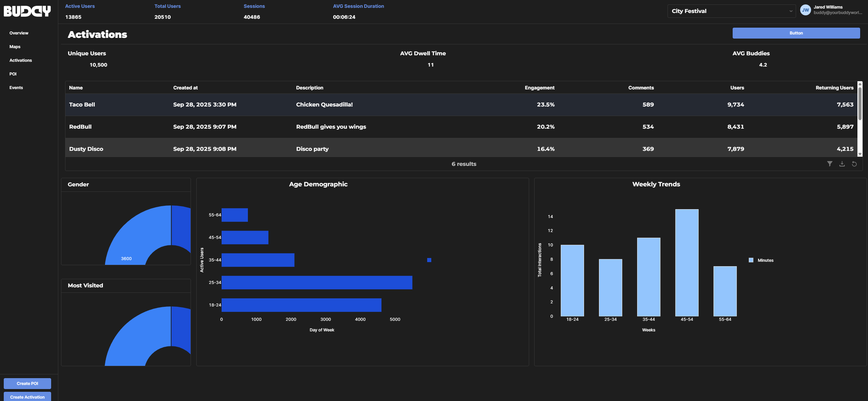Open the POI sidebar page
Image resolution: width=868 pixels, height=401 pixels.
pyautogui.click(x=13, y=74)
